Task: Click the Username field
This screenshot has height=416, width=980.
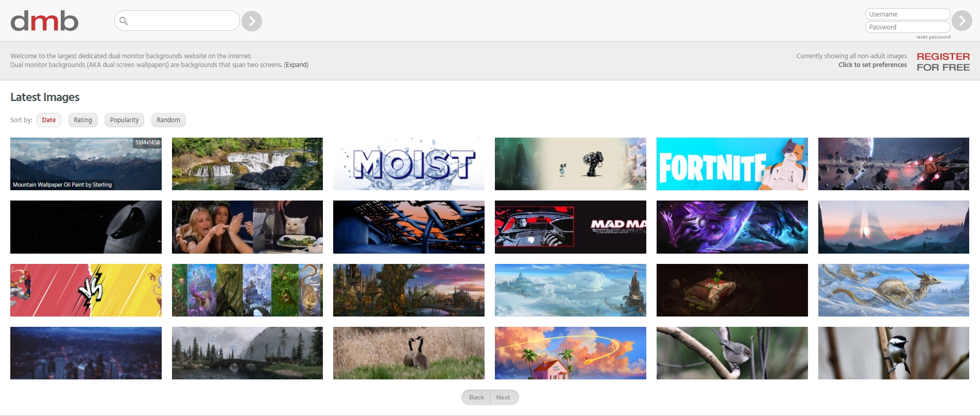Action: pyautogui.click(x=907, y=14)
